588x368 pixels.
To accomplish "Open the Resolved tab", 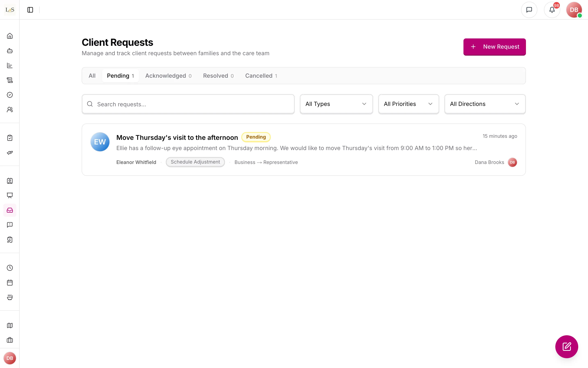I will (x=218, y=76).
